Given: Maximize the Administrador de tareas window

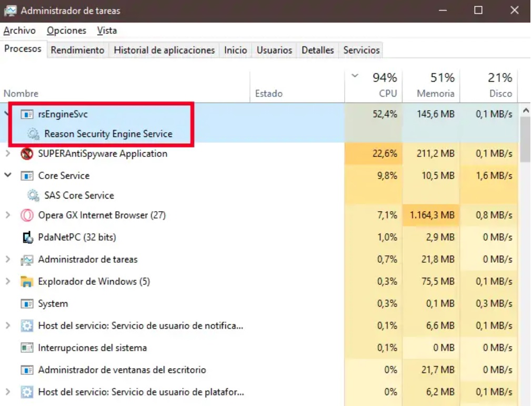Looking at the screenshot, I should (478, 11).
